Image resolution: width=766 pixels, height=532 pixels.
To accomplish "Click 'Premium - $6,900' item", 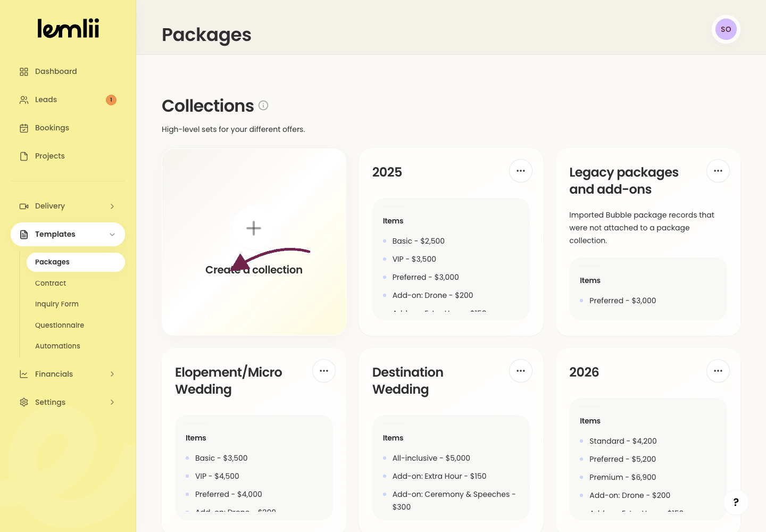I will pos(623,477).
